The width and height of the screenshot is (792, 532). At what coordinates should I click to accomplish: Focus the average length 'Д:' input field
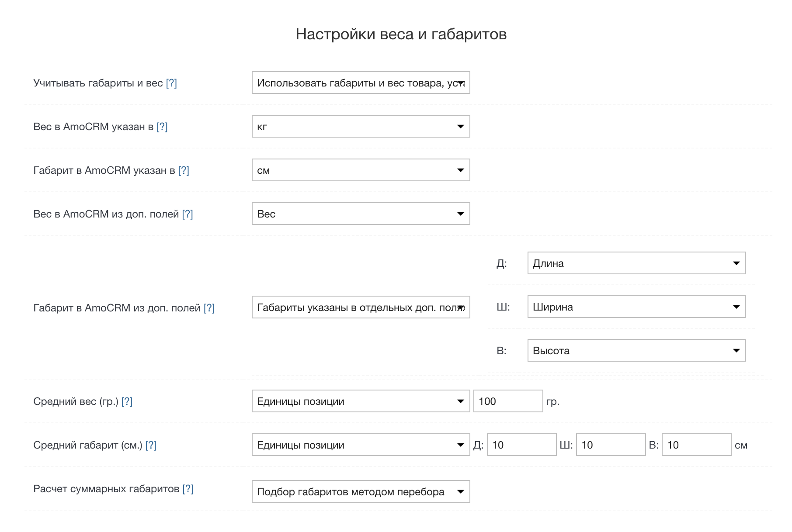click(521, 445)
